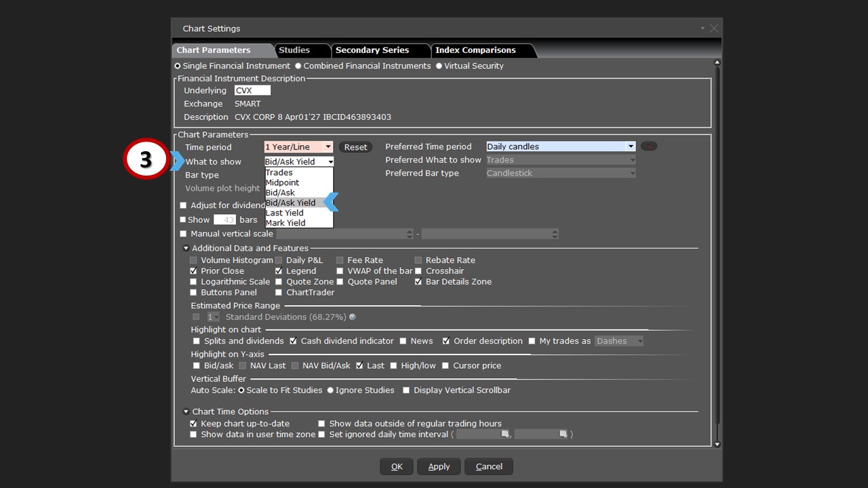Collapse the Additional Data and Features section
Image resolution: width=868 pixels, height=488 pixels.
(186, 248)
